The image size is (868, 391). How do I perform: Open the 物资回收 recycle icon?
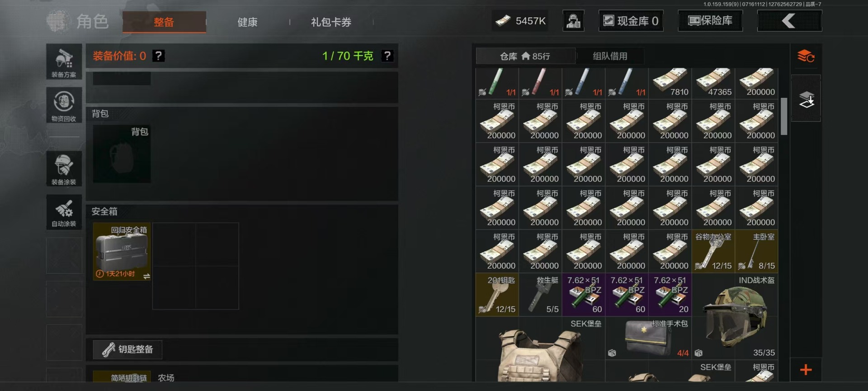pos(64,105)
